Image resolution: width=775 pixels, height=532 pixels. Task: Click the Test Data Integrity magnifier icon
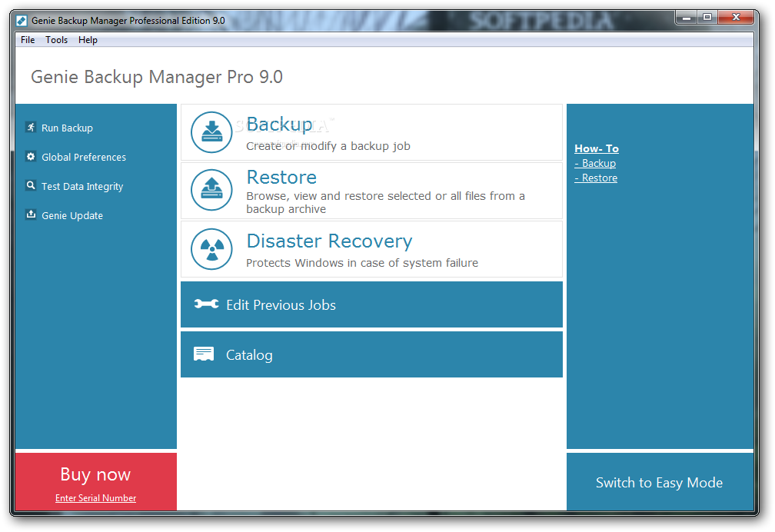click(31, 185)
